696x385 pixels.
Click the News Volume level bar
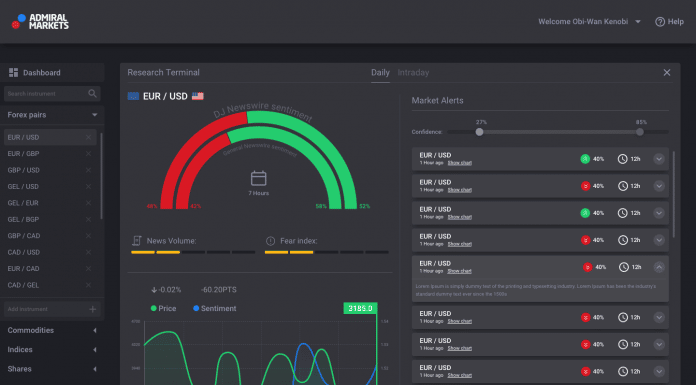pyautogui.click(x=193, y=252)
